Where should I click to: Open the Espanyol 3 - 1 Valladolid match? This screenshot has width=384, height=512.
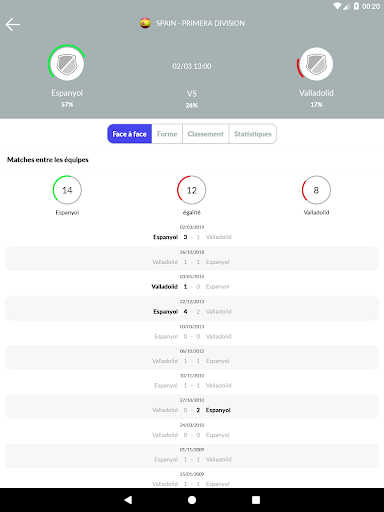click(192, 234)
